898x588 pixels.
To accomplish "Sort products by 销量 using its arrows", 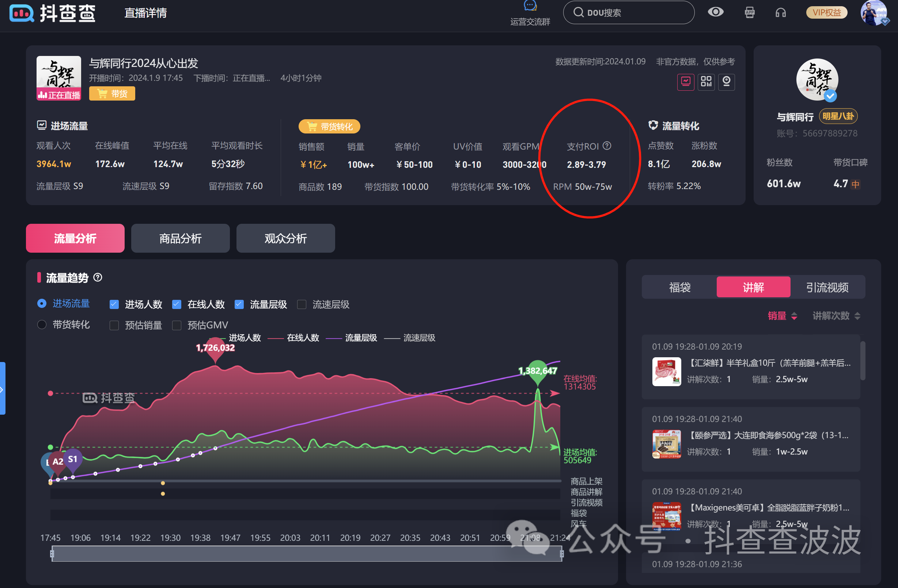I will pyautogui.click(x=794, y=316).
